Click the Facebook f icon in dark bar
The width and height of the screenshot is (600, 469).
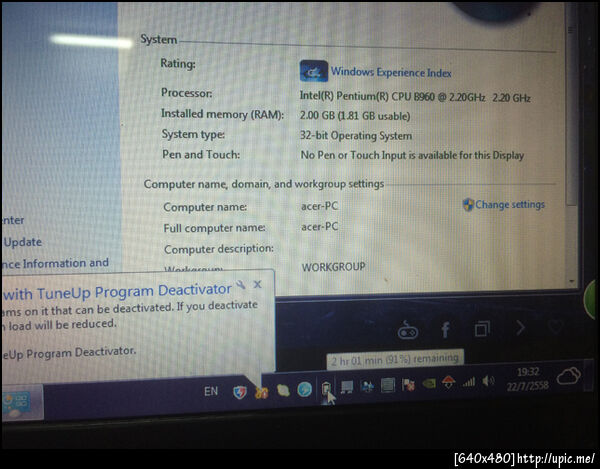point(445,329)
